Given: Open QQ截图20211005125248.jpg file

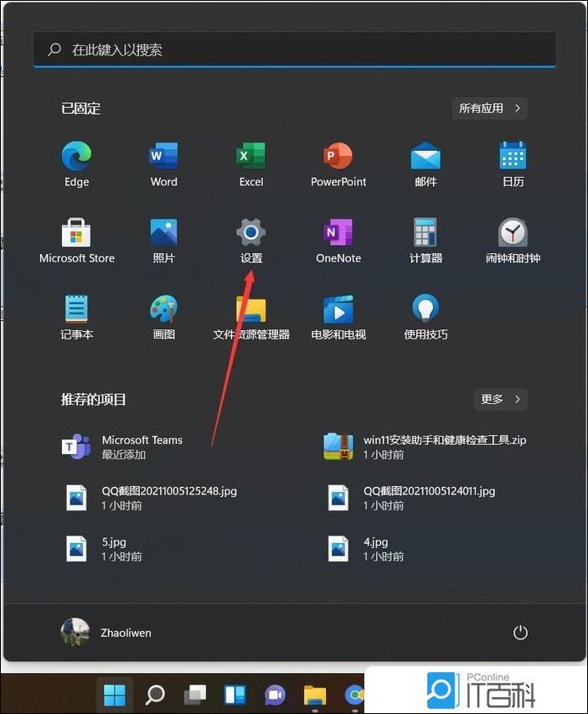Looking at the screenshot, I should tap(150, 498).
